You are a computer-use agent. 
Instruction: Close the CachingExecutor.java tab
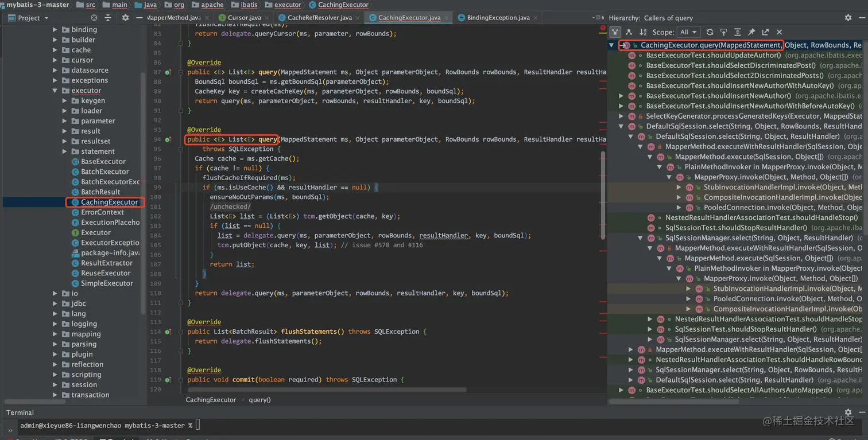(x=445, y=18)
